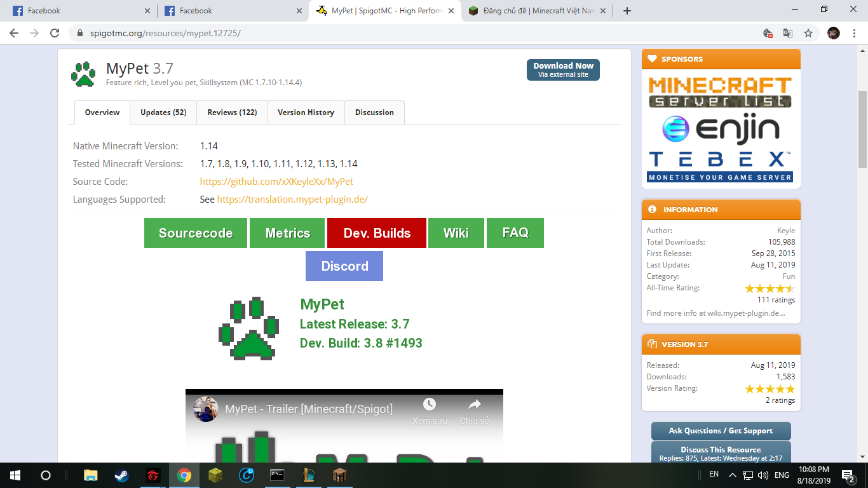This screenshot has width=868, height=488.
Task: Click the MyPet paw logo beside the title
Action: (83, 74)
